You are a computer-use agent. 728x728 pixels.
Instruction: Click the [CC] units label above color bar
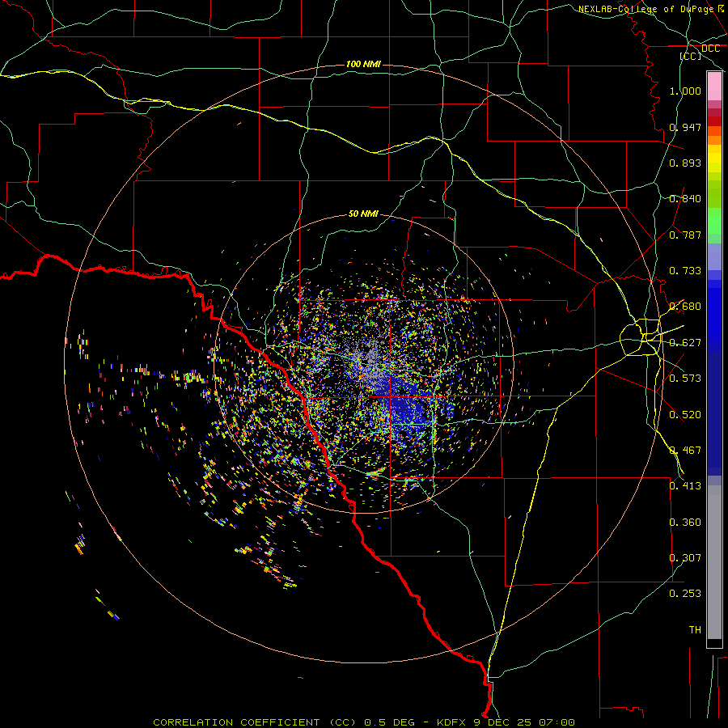tap(691, 56)
